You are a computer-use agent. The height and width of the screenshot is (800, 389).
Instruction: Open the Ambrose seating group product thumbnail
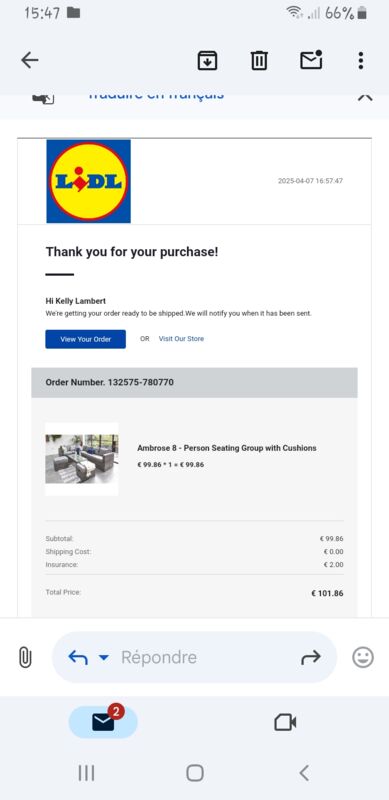(82, 459)
